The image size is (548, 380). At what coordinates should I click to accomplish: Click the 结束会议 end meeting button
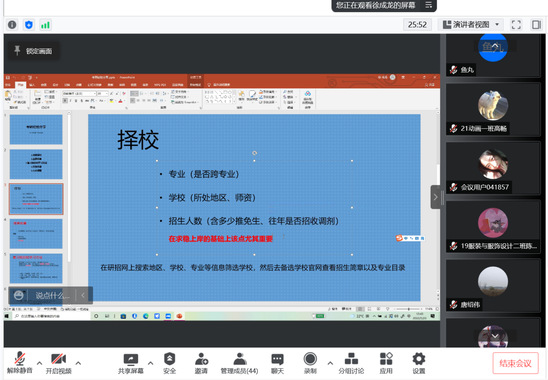[515, 363]
